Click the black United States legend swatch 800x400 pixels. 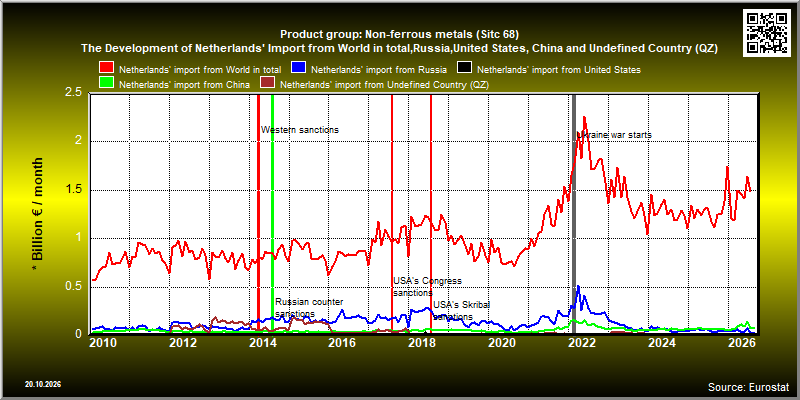coord(465,68)
